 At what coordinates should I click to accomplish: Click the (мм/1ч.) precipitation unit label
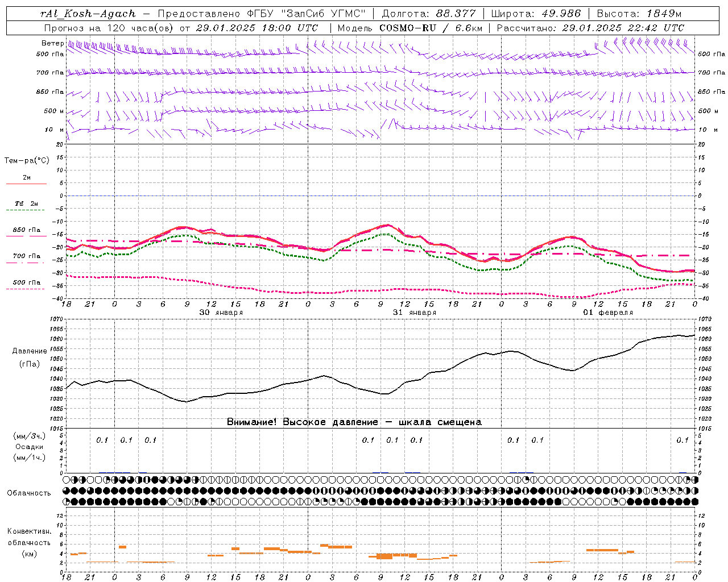(x=30, y=458)
